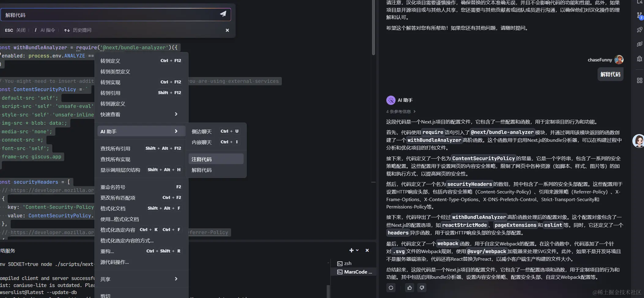
Task: Select 格式化选定内容 menu entry
Action: [x=141, y=230]
